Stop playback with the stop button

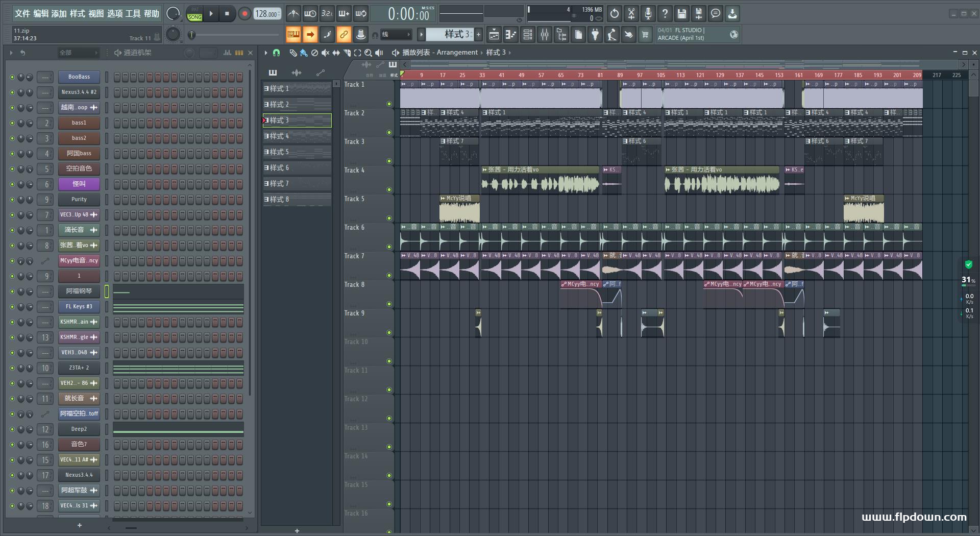tap(227, 14)
